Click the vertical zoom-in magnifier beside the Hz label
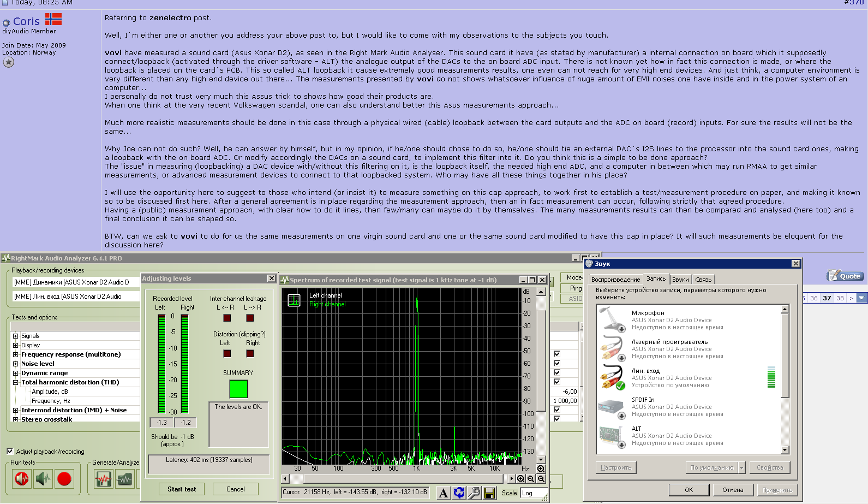The height and width of the screenshot is (504, 868). [541, 469]
